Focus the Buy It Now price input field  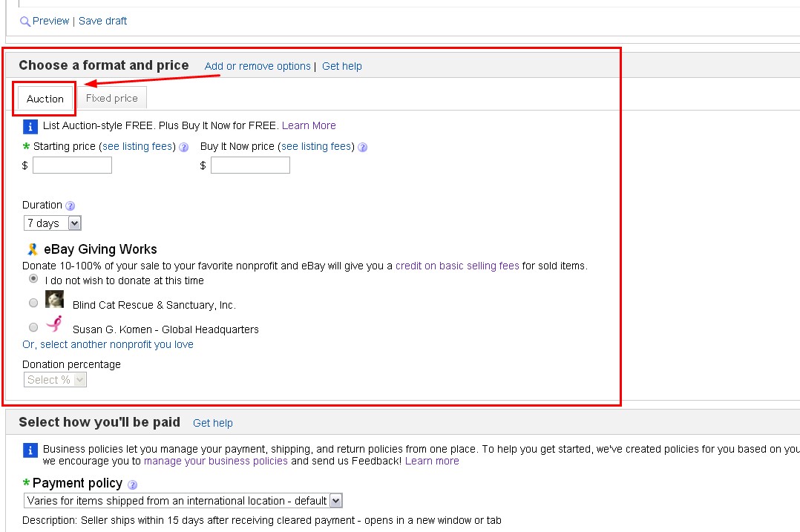pyautogui.click(x=250, y=165)
